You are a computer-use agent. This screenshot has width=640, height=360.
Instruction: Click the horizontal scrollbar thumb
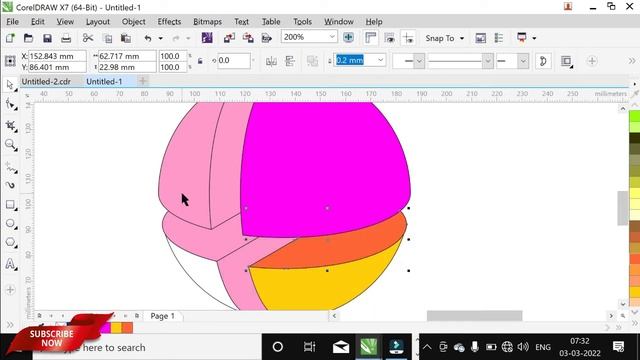pyautogui.click(x=474, y=316)
